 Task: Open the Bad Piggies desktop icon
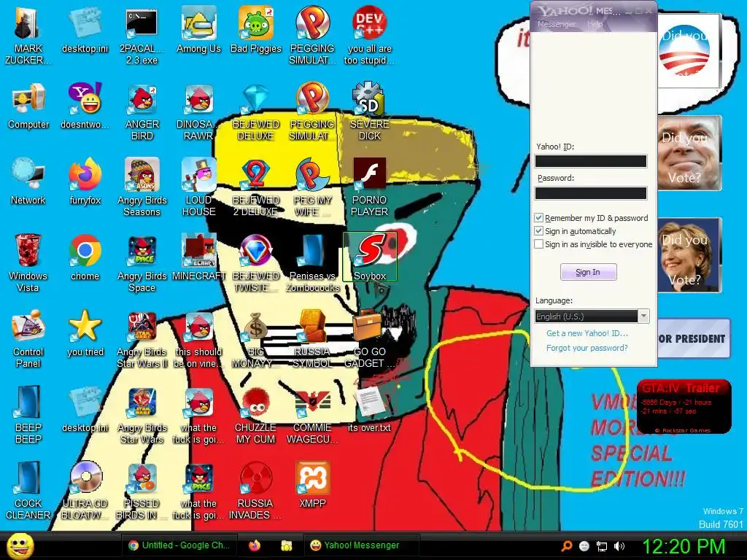pos(256,29)
